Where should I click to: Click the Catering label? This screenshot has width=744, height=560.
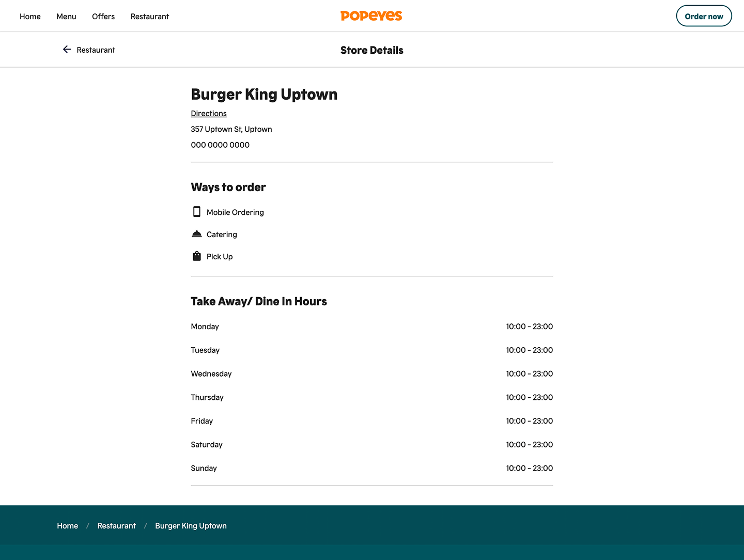(222, 235)
